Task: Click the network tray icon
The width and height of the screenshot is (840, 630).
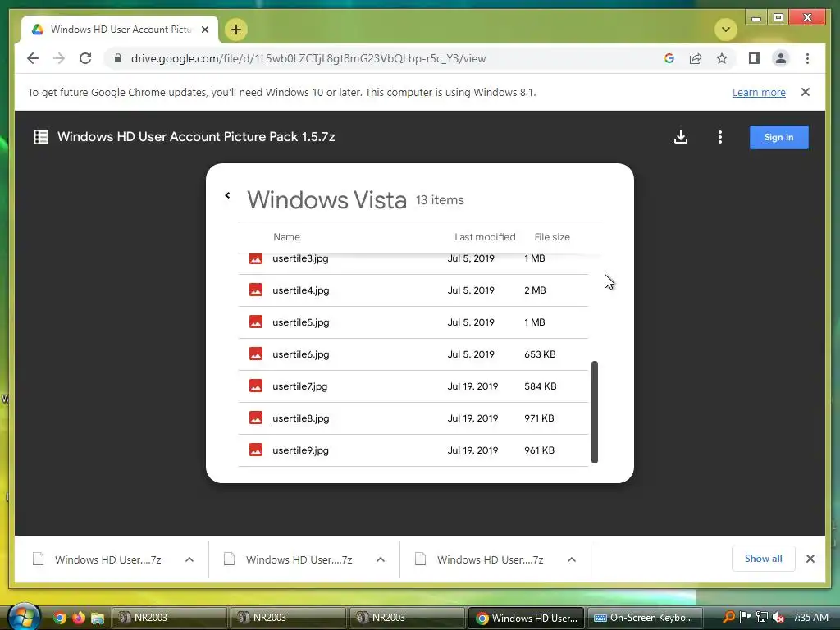Action: (762, 617)
